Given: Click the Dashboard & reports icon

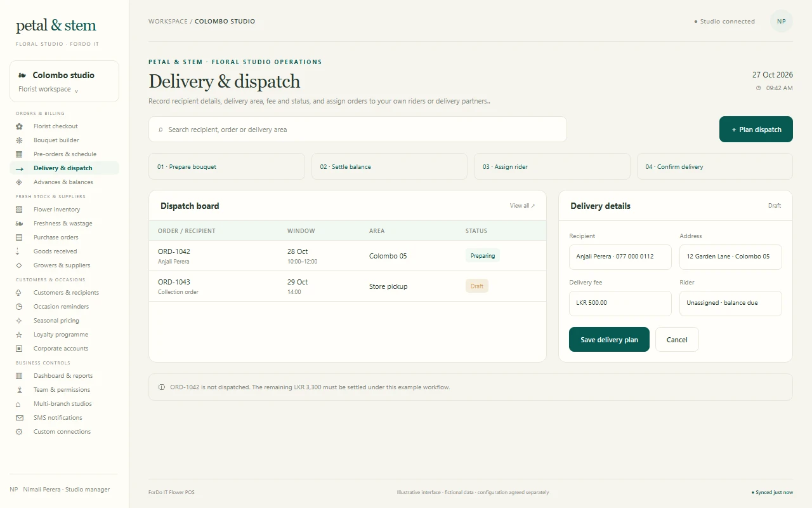Looking at the screenshot, I should 19,376.
